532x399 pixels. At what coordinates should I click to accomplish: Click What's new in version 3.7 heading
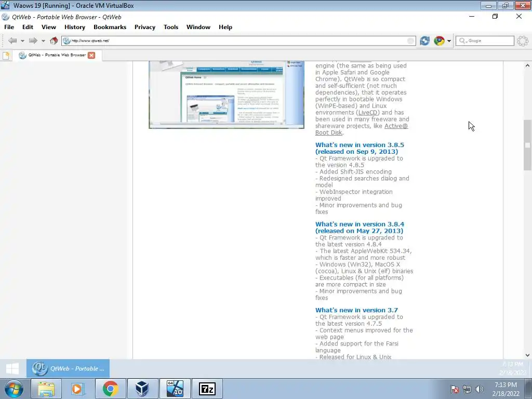click(356, 310)
